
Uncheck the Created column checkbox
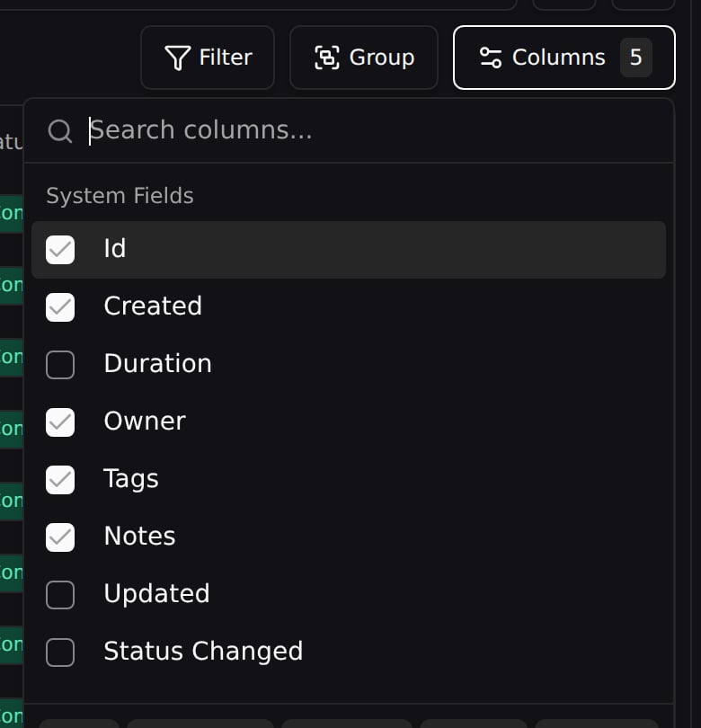click(60, 307)
